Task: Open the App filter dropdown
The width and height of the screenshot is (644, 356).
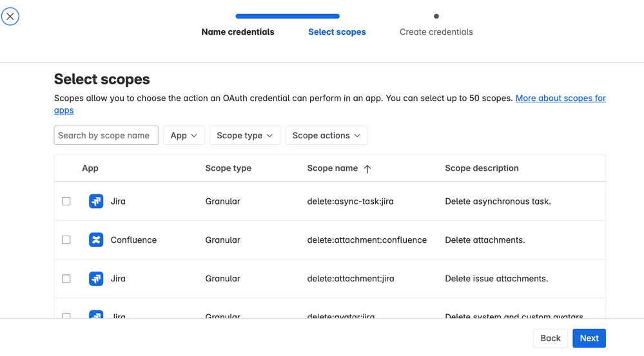Action: click(x=184, y=135)
